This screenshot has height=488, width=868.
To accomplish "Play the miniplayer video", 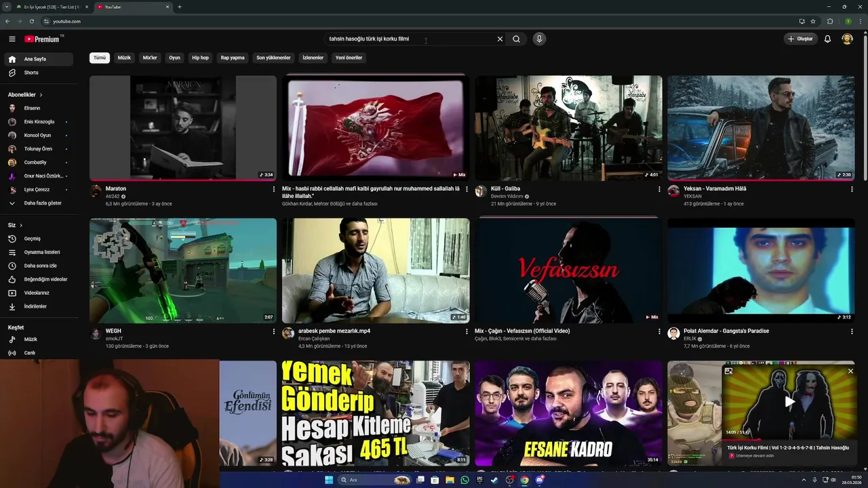I will pyautogui.click(x=789, y=401).
